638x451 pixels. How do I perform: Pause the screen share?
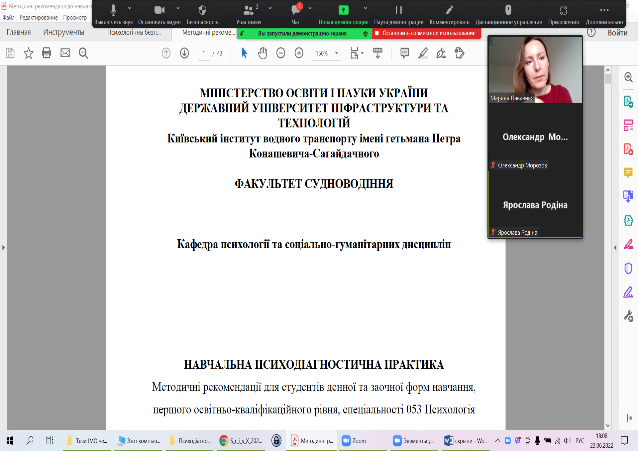pyautogui.click(x=399, y=11)
